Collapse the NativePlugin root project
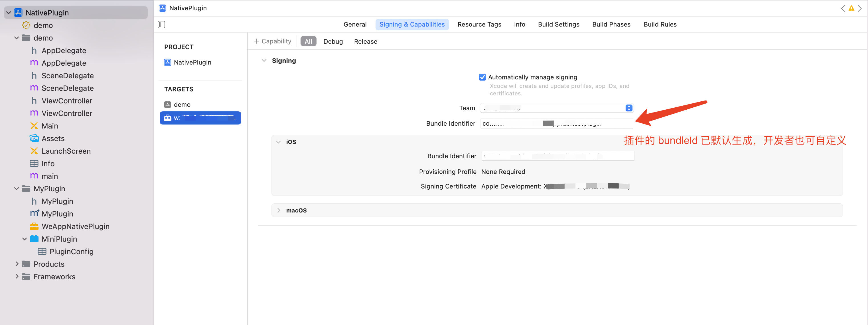868x325 pixels. pyautogui.click(x=9, y=13)
